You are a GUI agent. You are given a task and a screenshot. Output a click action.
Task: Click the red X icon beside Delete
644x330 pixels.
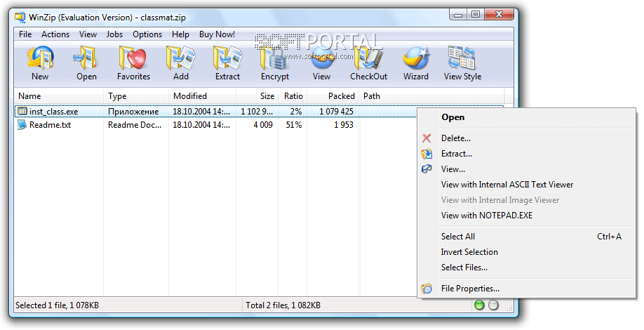(x=427, y=138)
